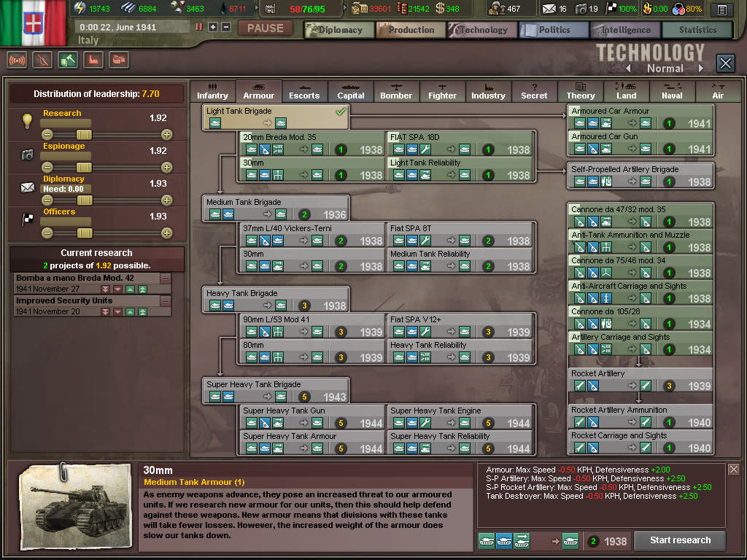Open the Intelligence screen
The width and height of the screenshot is (747, 560).
pos(624,31)
